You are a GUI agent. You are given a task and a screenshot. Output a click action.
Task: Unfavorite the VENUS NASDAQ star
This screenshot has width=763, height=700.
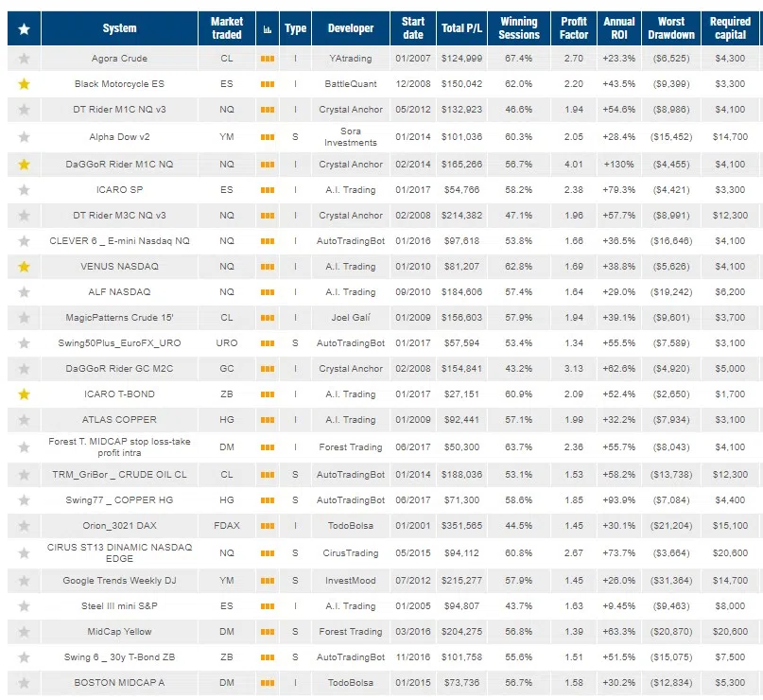pyautogui.click(x=24, y=267)
